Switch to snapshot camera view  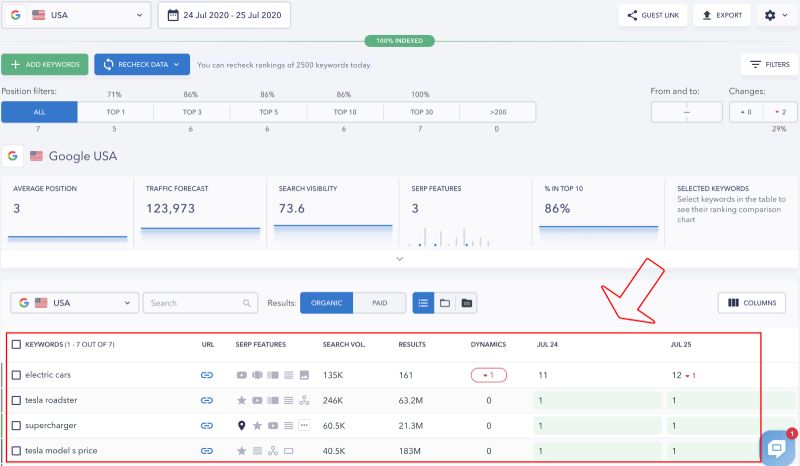[466, 303]
